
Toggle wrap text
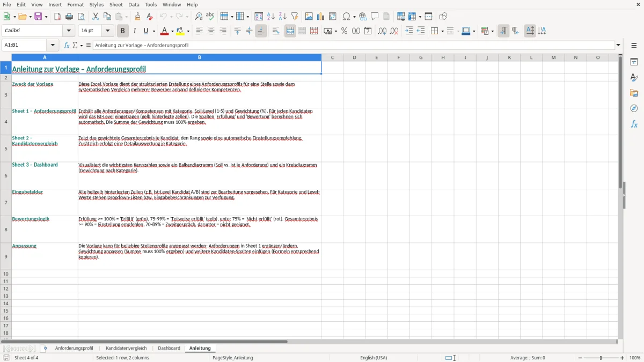click(x=276, y=31)
